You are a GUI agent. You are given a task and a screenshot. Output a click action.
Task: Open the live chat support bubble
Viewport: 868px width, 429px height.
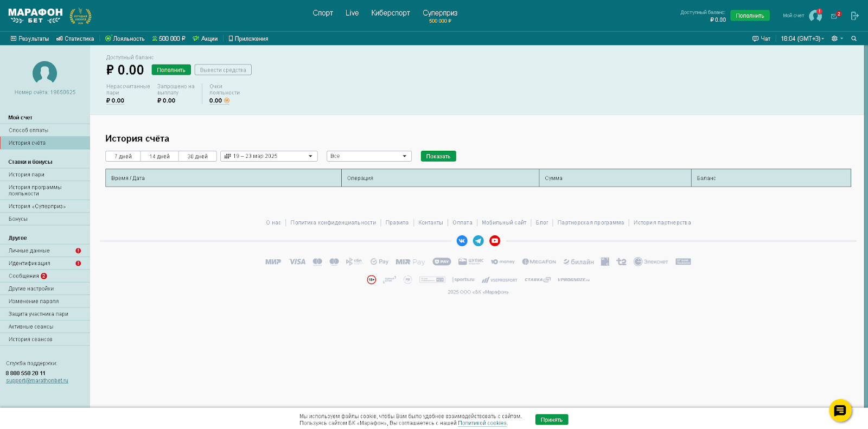coord(840,411)
